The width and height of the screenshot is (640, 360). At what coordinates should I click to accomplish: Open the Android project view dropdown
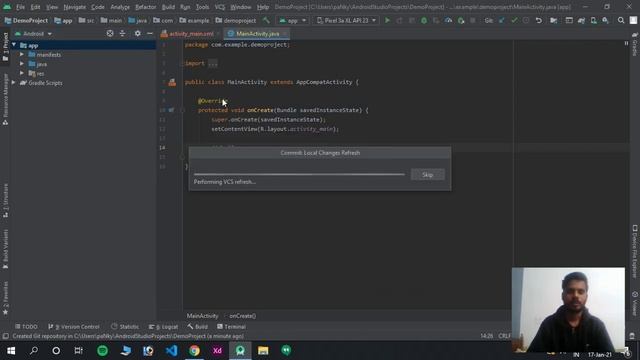(33, 33)
